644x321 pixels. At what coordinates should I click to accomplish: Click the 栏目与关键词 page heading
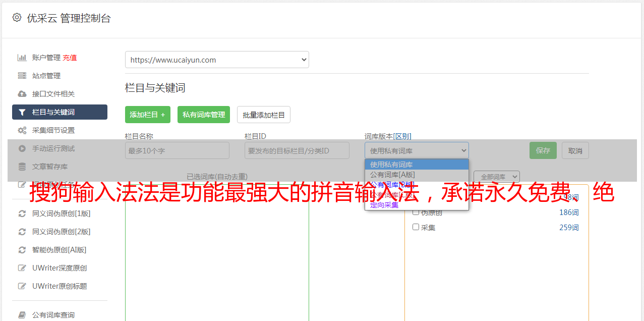click(155, 88)
